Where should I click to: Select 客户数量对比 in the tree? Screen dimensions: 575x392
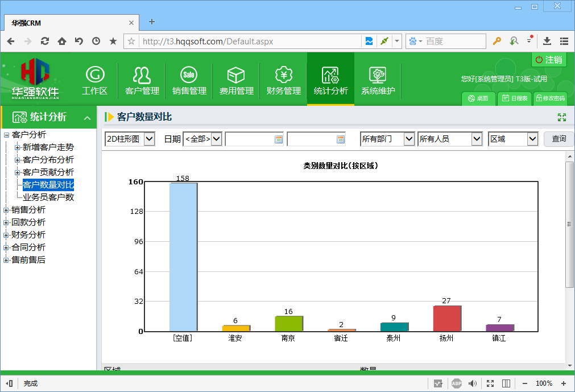click(x=48, y=185)
